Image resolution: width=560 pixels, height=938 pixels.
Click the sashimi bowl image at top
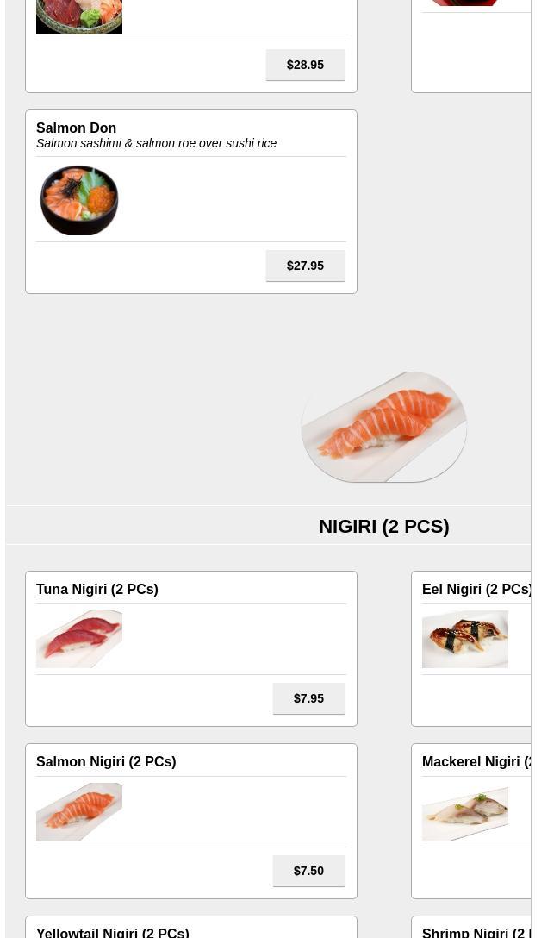[x=79, y=16]
